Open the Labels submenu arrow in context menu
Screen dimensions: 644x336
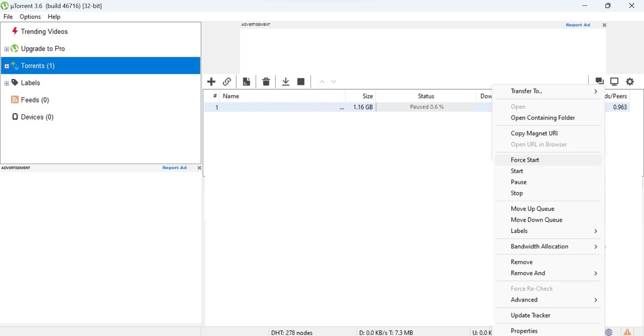(596, 231)
